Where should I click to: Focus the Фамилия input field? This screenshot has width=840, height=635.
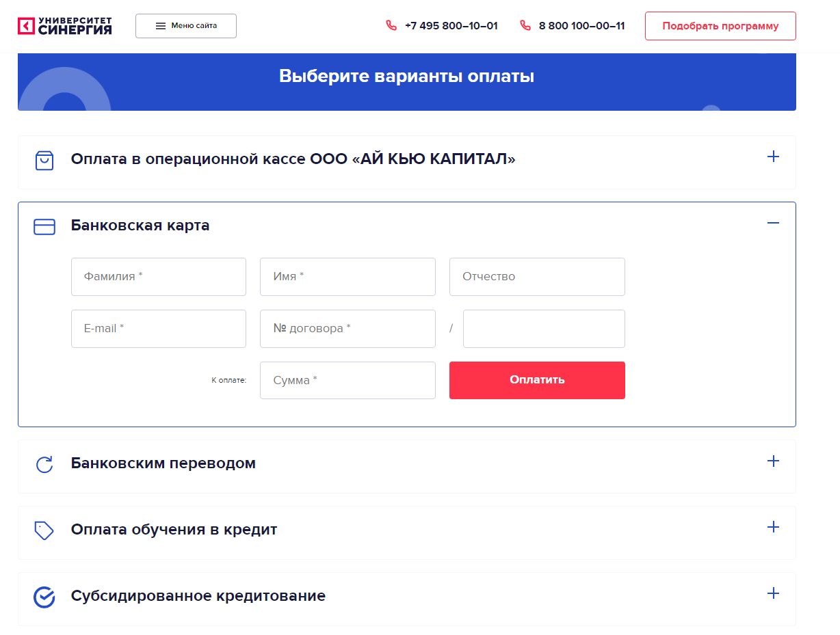point(159,277)
